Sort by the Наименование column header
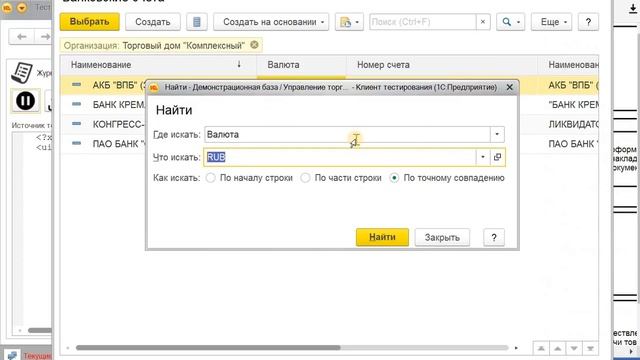This screenshot has width=640, height=360. pyautogui.click(x=158, y=64)
